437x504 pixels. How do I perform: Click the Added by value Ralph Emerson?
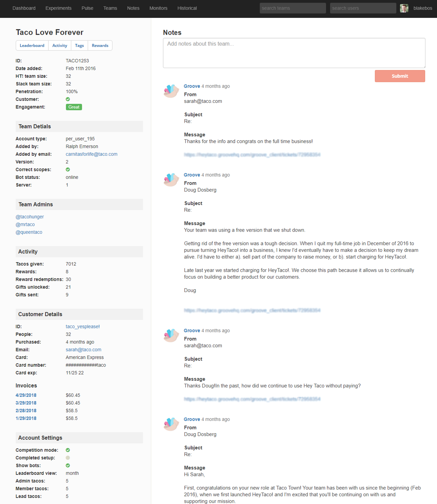[82, 146]
